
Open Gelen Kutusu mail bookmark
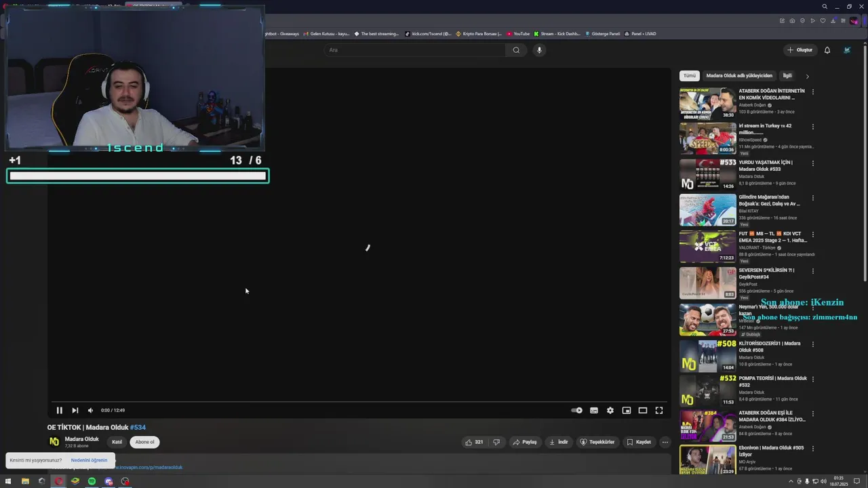tap(326, 34)
